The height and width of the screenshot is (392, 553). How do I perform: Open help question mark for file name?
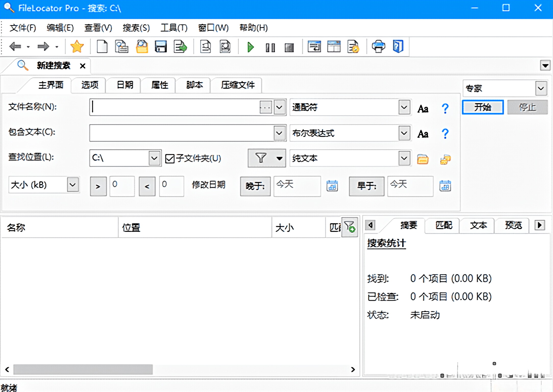click(x=445, y=108)
